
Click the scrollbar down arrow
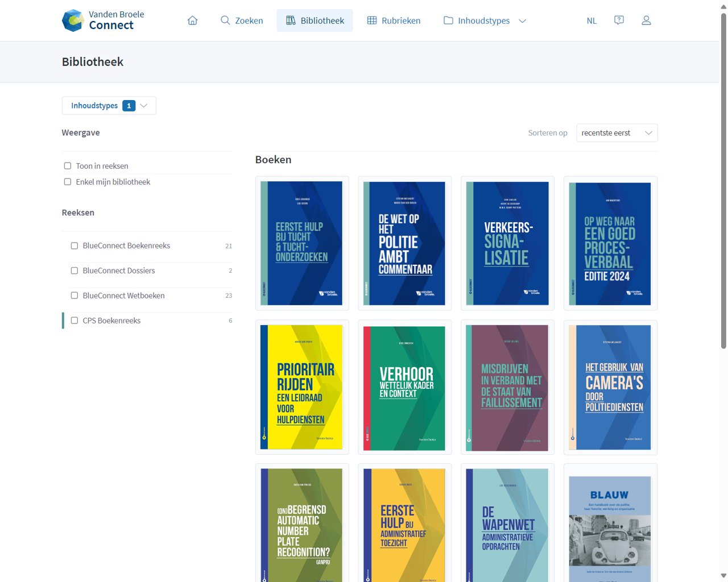[x=723, y=576]
